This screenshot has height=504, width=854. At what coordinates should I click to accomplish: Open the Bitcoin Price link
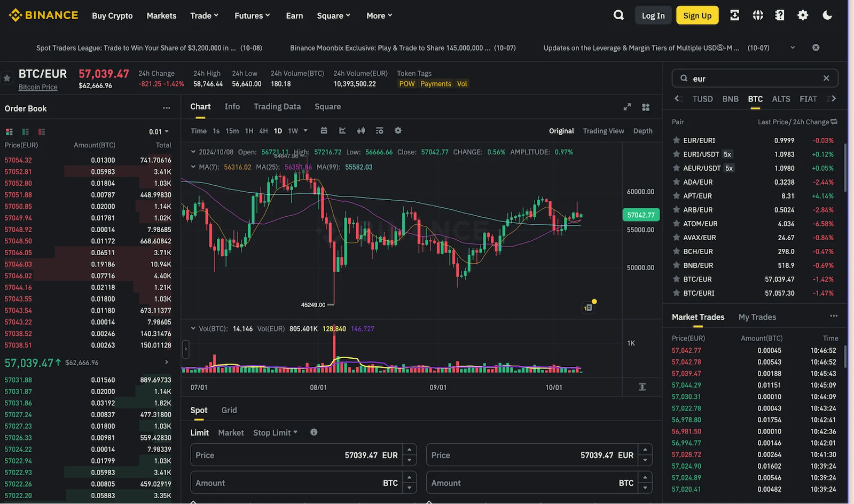38,87
